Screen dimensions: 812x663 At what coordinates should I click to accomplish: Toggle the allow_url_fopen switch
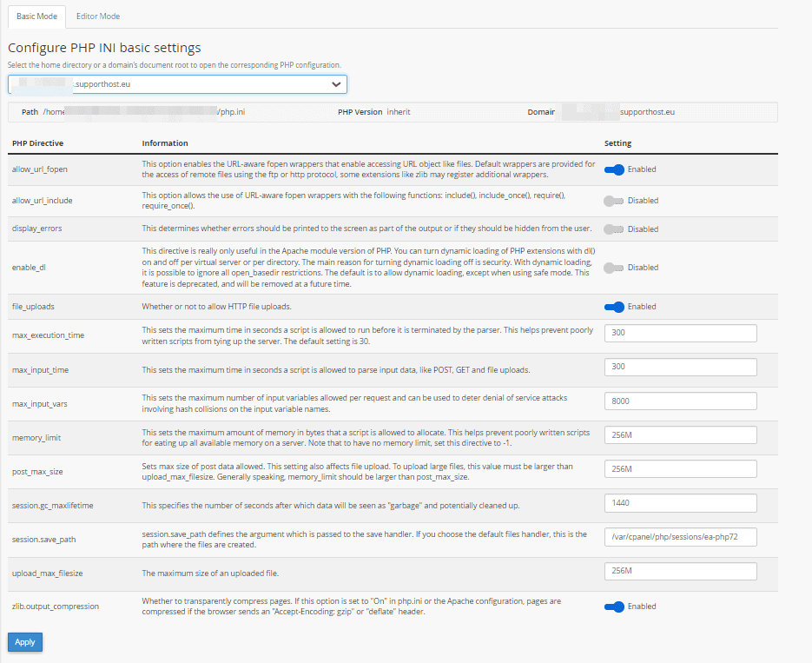[614, 169]
